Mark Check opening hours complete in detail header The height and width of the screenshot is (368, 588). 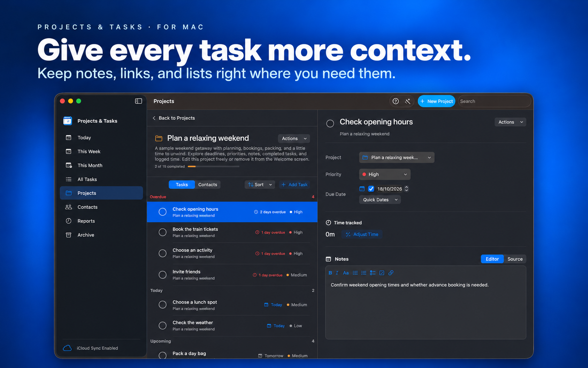tap(330, 124)
